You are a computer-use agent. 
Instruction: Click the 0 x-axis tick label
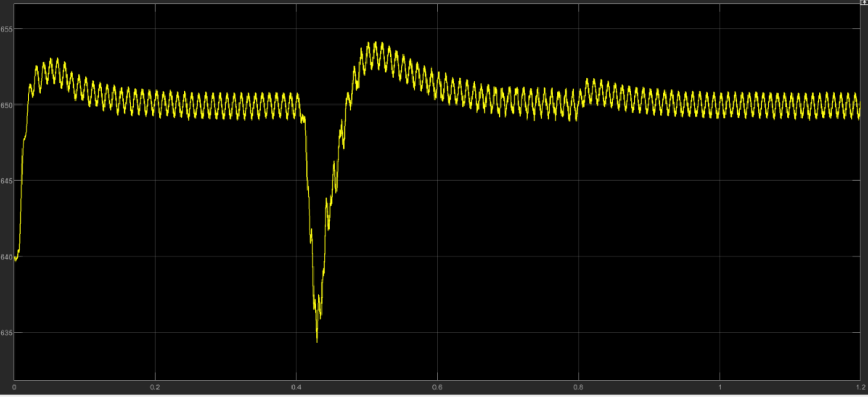coord(14,387)
